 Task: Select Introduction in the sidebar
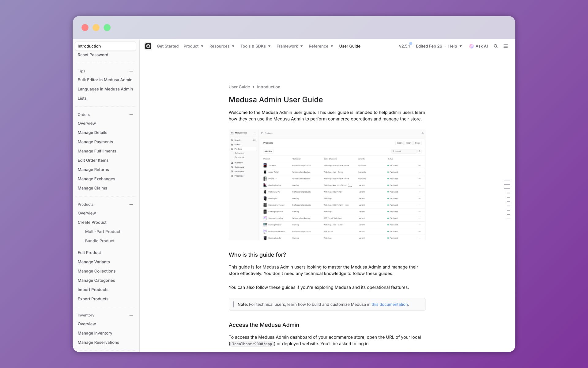(x=105, y=46)
